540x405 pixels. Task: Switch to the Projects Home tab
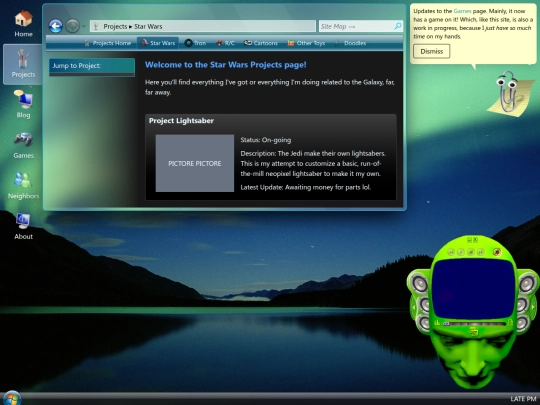pyautogui.click(x=108, y=43)
